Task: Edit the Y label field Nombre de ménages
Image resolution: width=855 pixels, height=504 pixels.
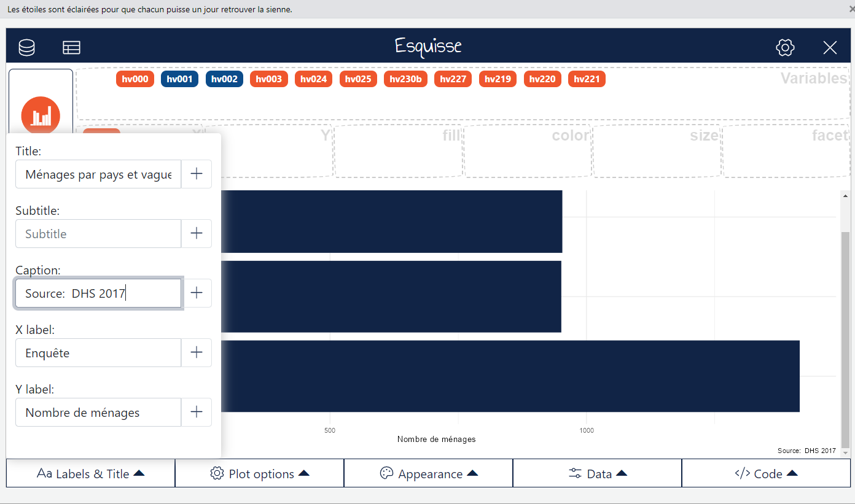Action: 98,413
